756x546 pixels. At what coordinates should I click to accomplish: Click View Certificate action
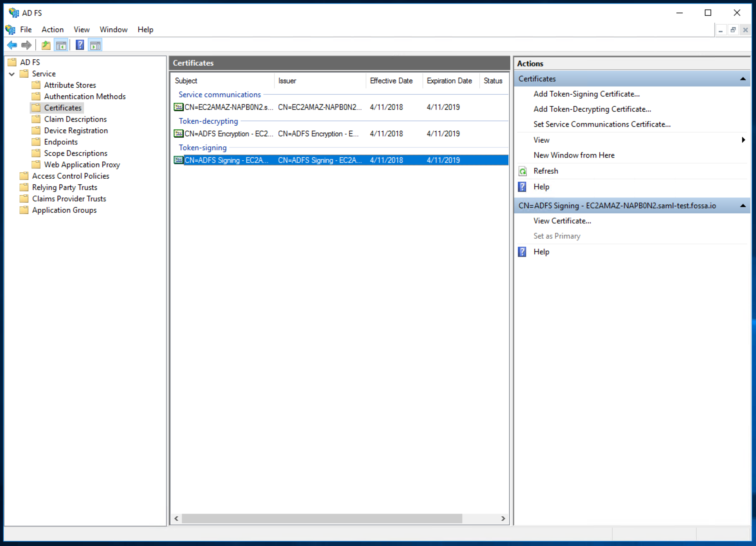tap(562, 221)
